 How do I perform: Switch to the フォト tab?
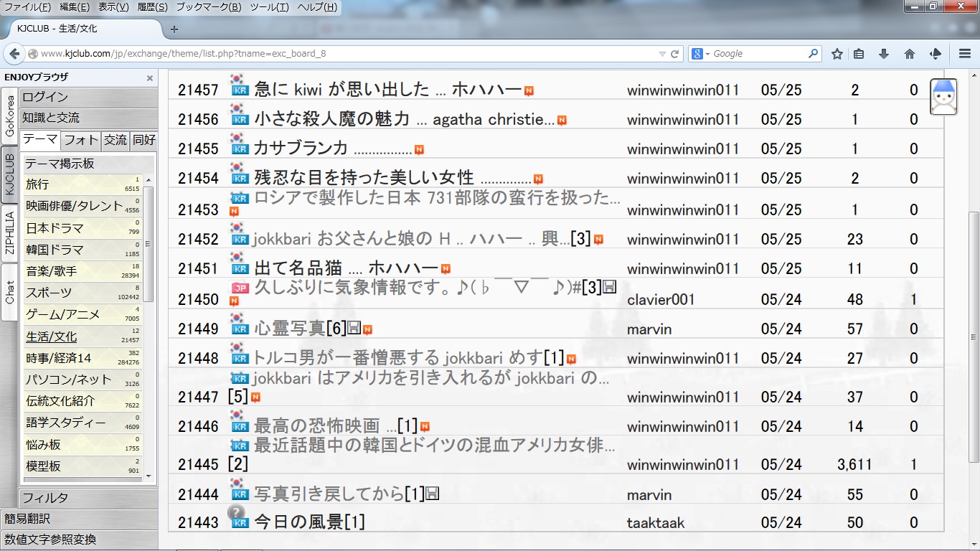pyautogui.click(x=81, y=140)
